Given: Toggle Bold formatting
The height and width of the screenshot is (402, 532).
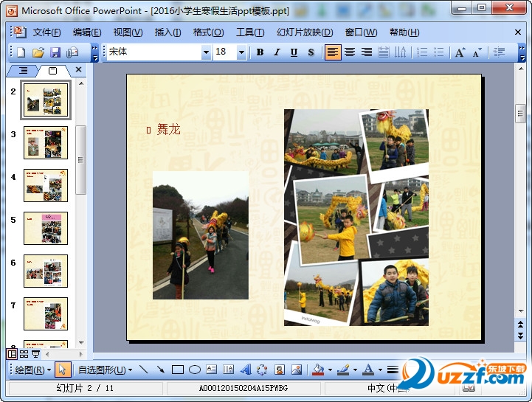Looking at the screenshot, I should (x=260, y=52).
